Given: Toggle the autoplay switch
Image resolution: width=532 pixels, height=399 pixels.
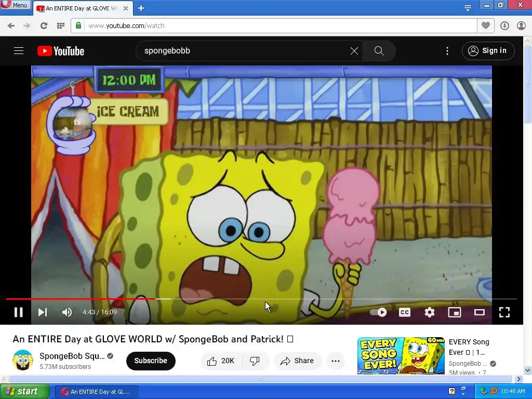Looking at the screenshot, I should tap(378, 312).
